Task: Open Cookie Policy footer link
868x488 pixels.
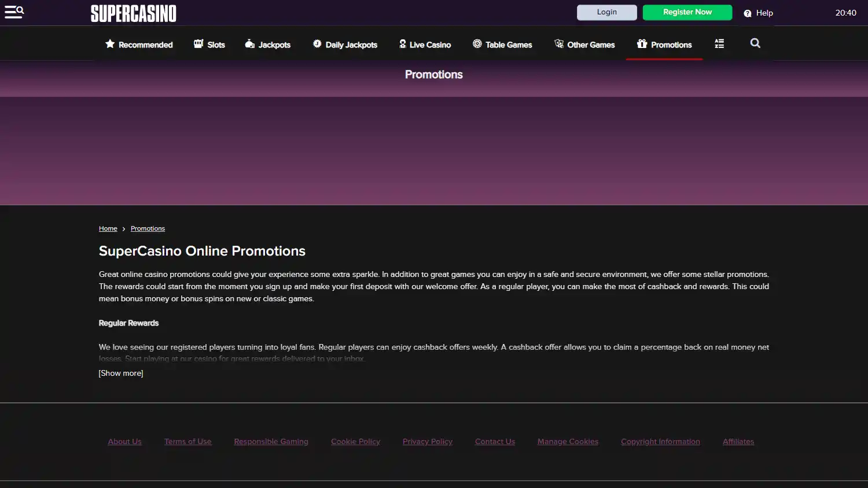Action: (355, 441)
